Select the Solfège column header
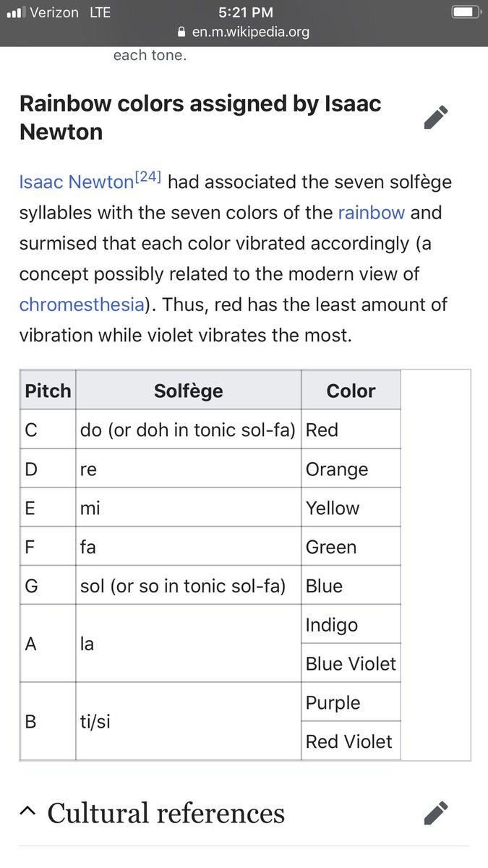 (188, 391)
